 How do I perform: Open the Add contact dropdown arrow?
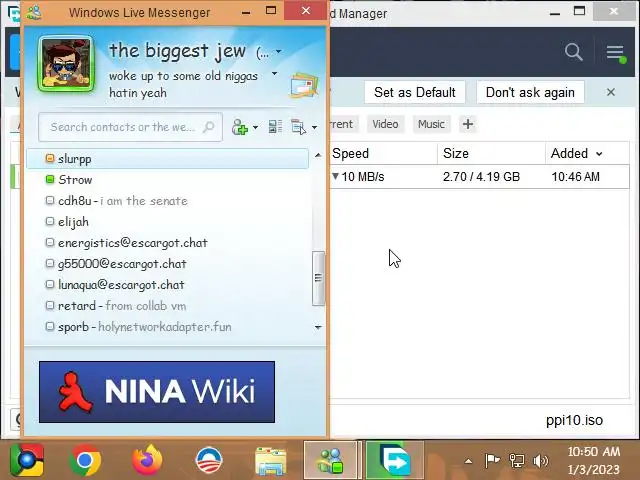[x=256, y=127]
